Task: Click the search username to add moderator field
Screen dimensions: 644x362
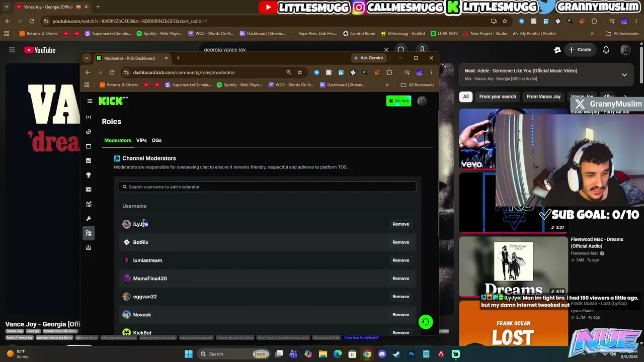Action: (x=267, y=187)
